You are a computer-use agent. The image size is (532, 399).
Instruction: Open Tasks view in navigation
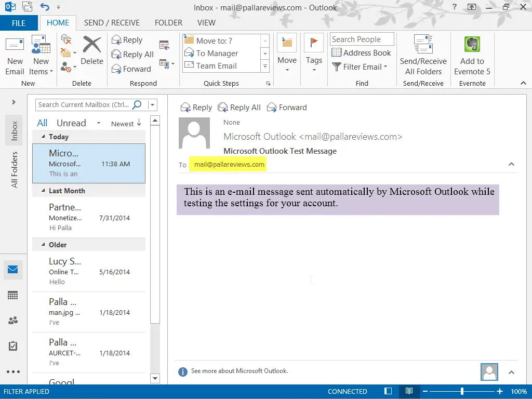tap(13, 346)
